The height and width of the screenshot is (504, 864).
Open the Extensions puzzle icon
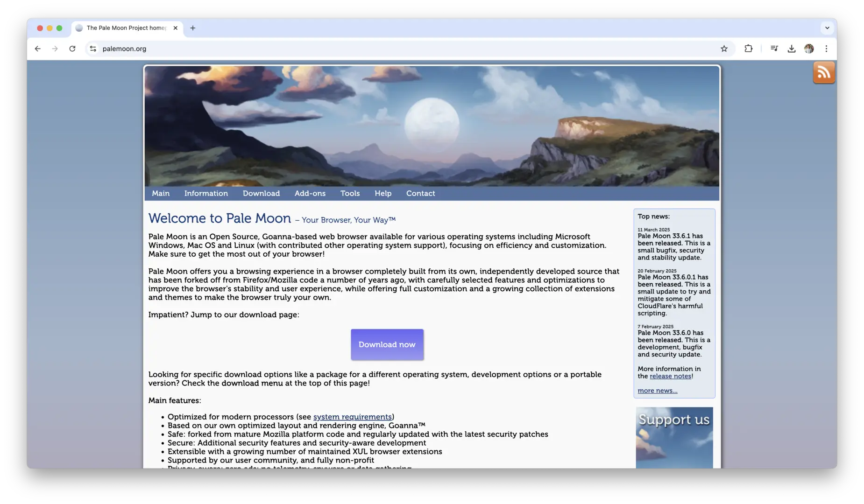point(748,49)
